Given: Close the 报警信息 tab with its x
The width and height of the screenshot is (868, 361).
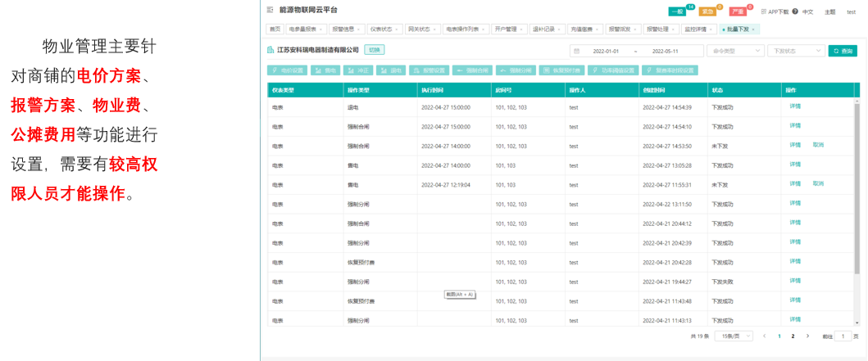Looking at the screenshot, I should 359,29.
